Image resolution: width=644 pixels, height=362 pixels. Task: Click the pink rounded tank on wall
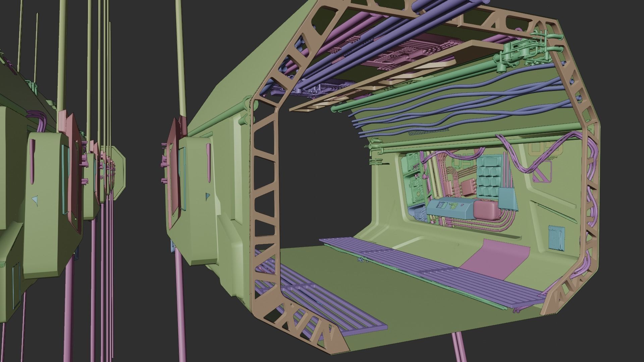coord(485,209)
